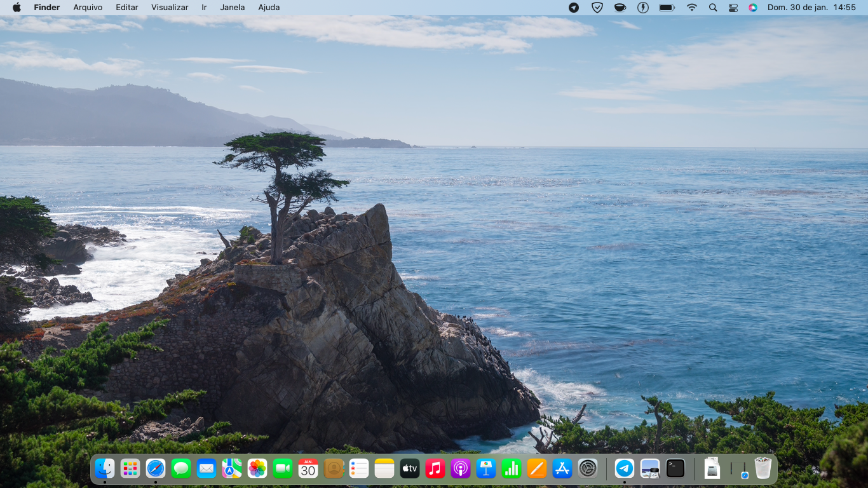
Task: Open the Apple menu
Action: (17, 8)
